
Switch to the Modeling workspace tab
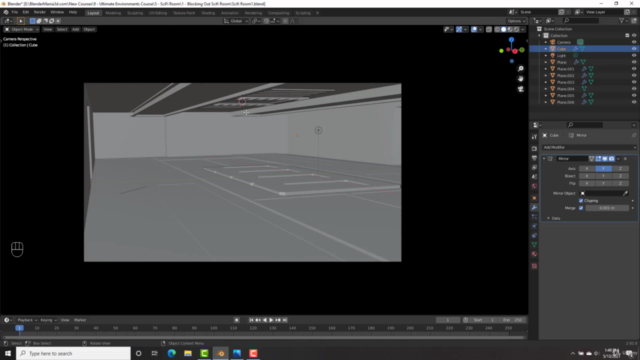(x=113, y=13)
